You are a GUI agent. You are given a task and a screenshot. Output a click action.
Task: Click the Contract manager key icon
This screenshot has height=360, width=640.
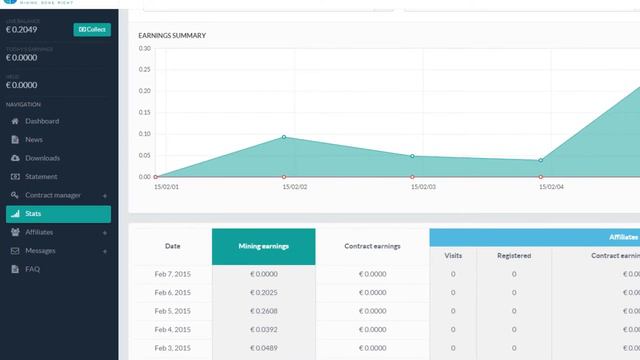15,195
